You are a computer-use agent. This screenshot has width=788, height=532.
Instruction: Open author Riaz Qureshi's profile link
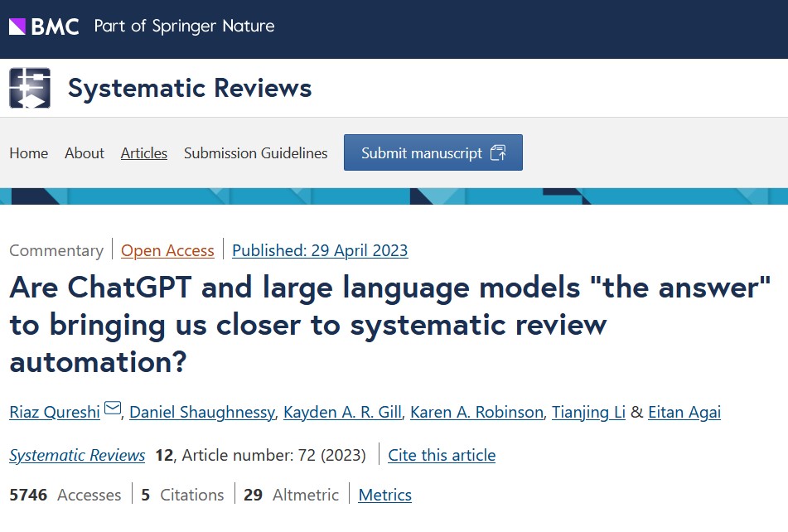point(55,412)
